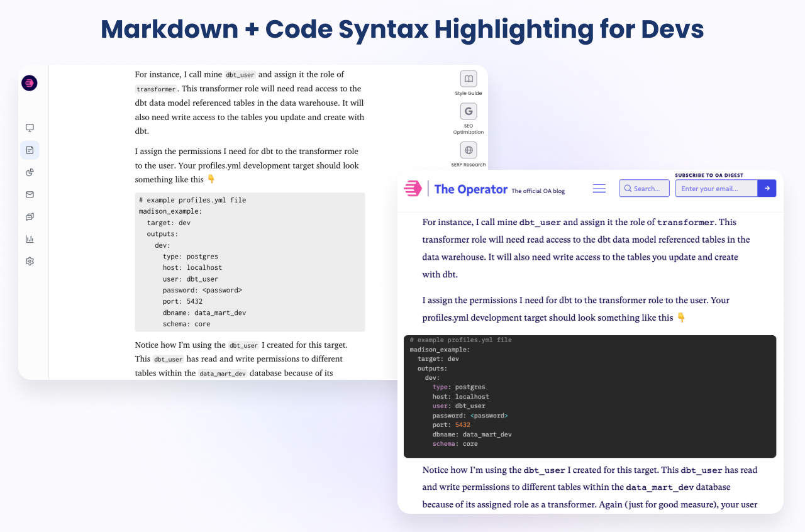This screenshot has width=805, height=532.
Task: Open the monitor/dashboard icon in sidebar
Action: click(x=29, y=128)
